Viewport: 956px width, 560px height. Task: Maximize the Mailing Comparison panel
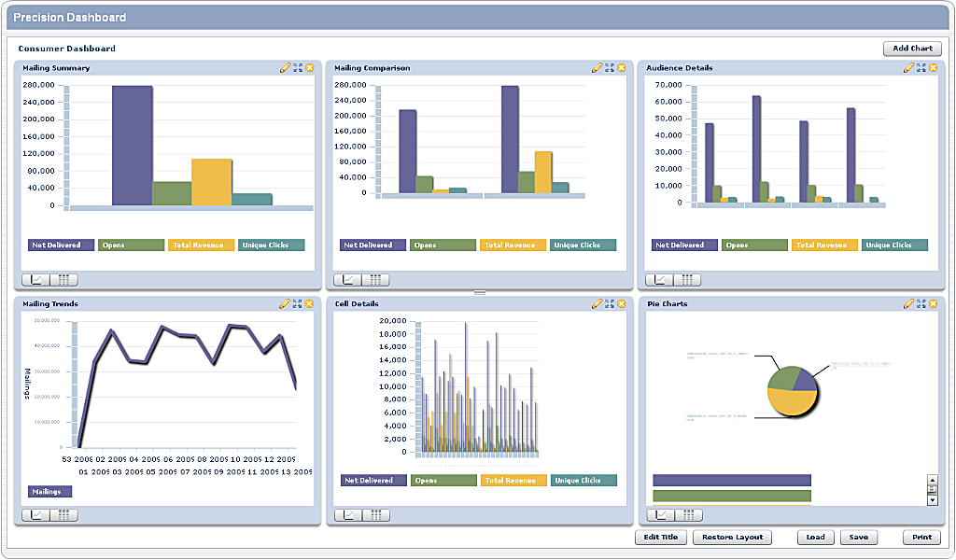coord(609,68)
